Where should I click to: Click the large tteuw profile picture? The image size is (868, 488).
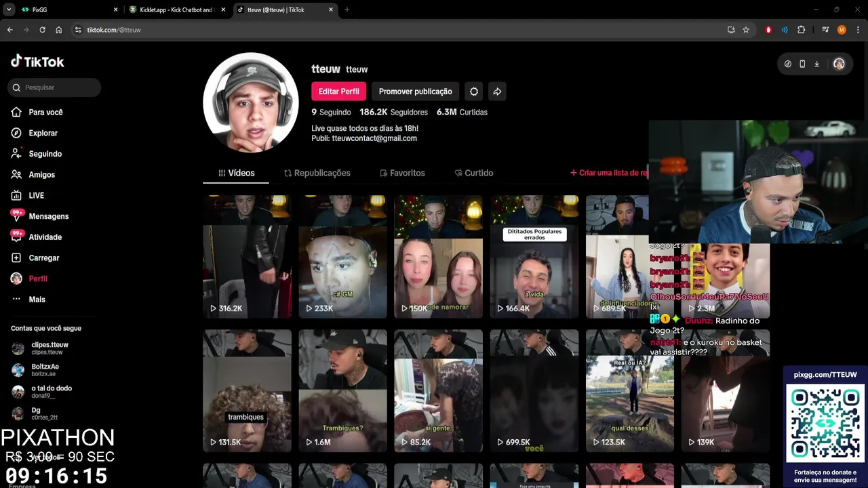[251, 102]
